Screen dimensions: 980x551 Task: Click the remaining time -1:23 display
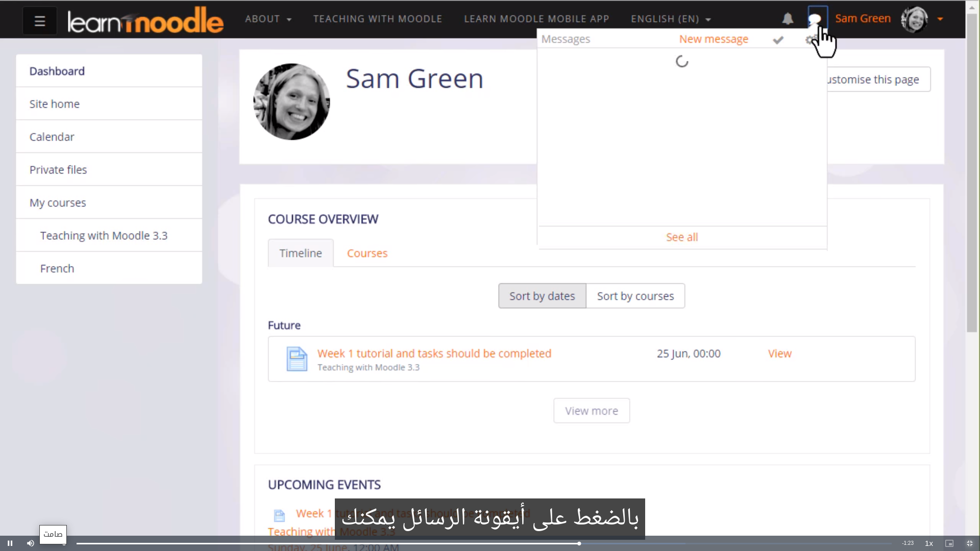(908, 543)
